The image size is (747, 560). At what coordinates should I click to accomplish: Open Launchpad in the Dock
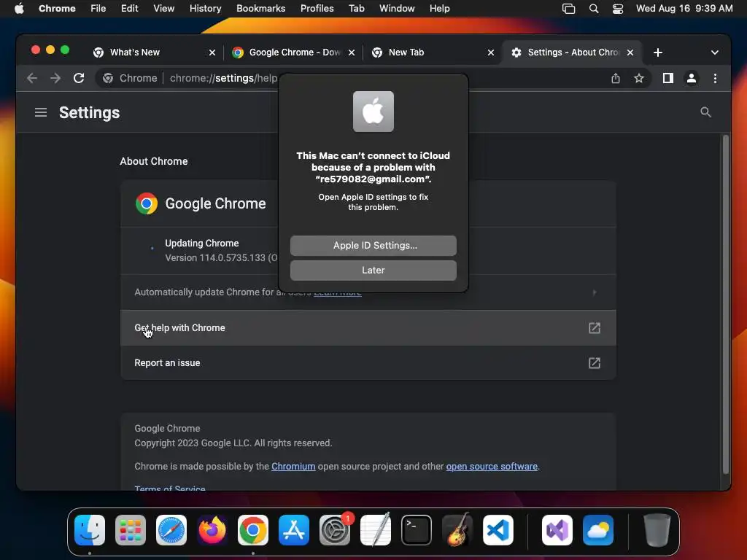(131, 530)
